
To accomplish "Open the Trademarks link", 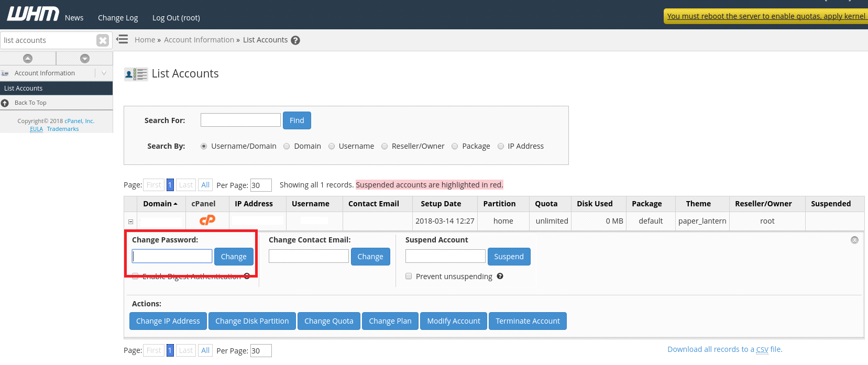I will 63,129.
